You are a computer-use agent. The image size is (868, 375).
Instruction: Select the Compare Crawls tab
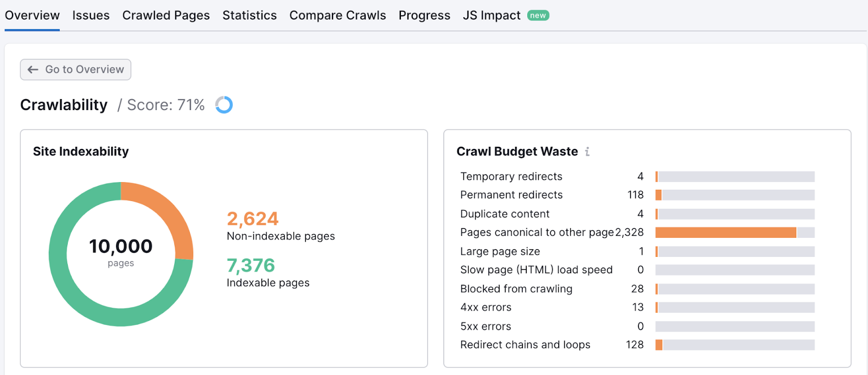tap(337, 16)
